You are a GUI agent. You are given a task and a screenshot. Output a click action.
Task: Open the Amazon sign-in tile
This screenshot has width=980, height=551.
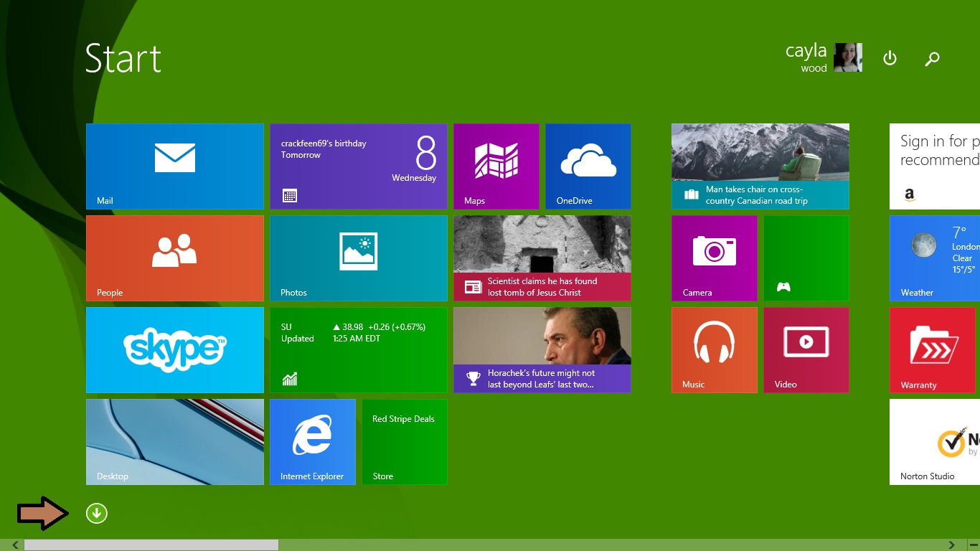935,166
